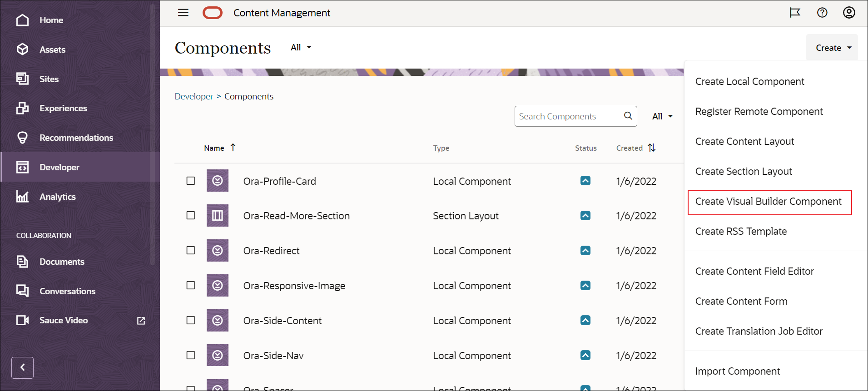
Task: Open the hamburger navigation menu
Action: tap(183, 13)
